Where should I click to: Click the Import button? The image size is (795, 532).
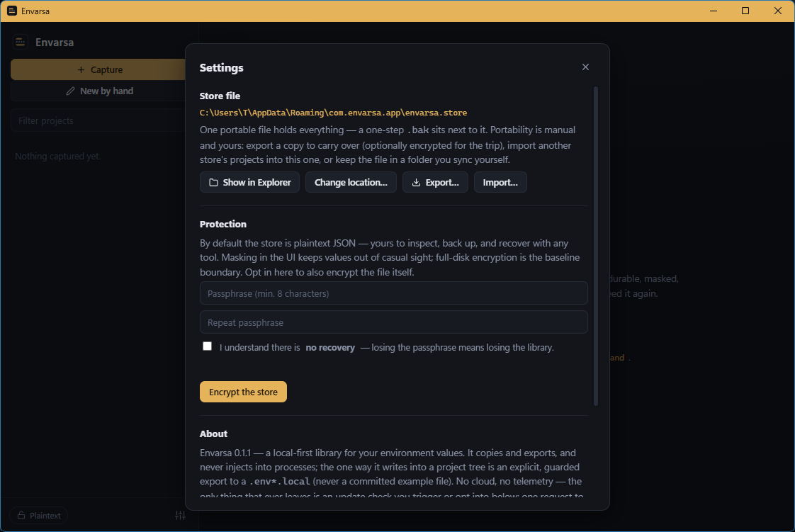pyautogui.click(x=500, y=182)
